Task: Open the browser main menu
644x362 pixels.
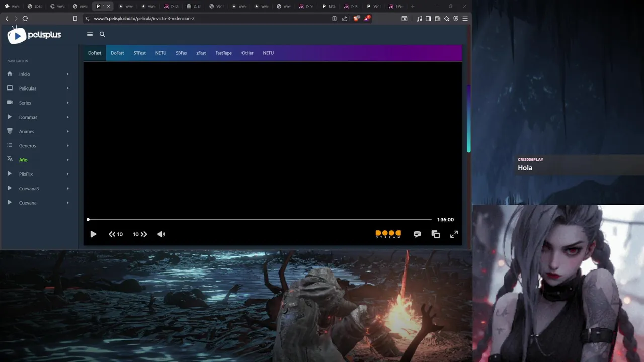Action: pyautogui.click(x=465, y=19)
